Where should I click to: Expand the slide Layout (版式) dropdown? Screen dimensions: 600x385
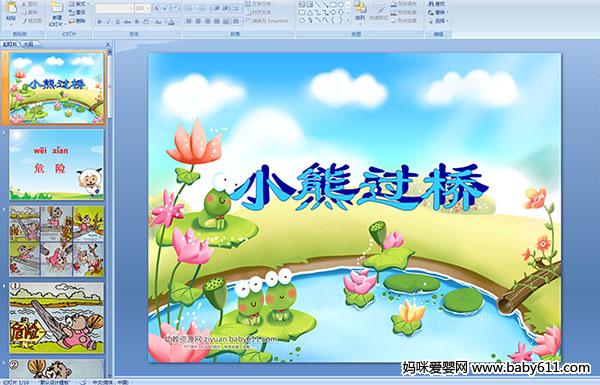[x=78, y=4]
